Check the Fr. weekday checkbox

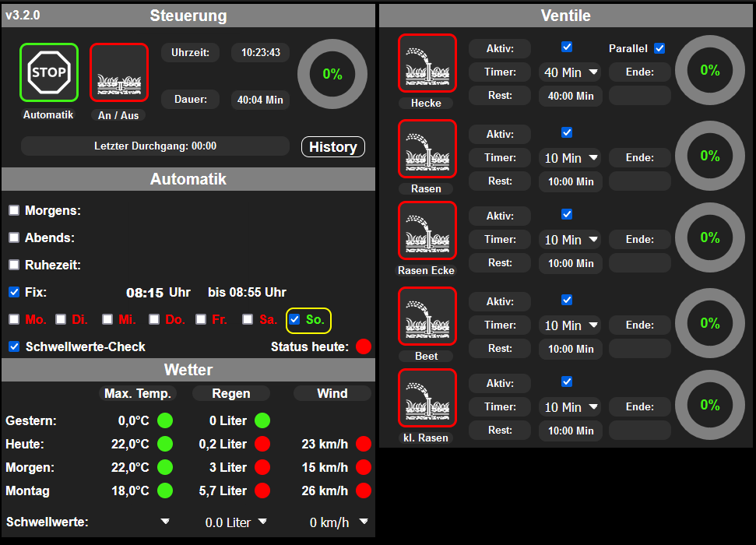click(x=201, y=319)
